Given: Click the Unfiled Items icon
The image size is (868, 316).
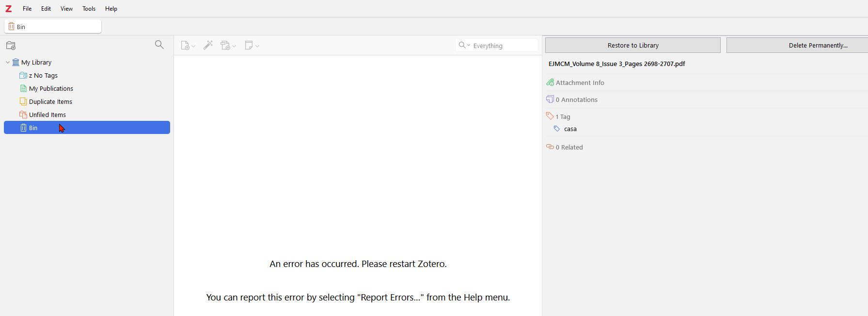Looking at the screenshot, I should coord(23,115).
